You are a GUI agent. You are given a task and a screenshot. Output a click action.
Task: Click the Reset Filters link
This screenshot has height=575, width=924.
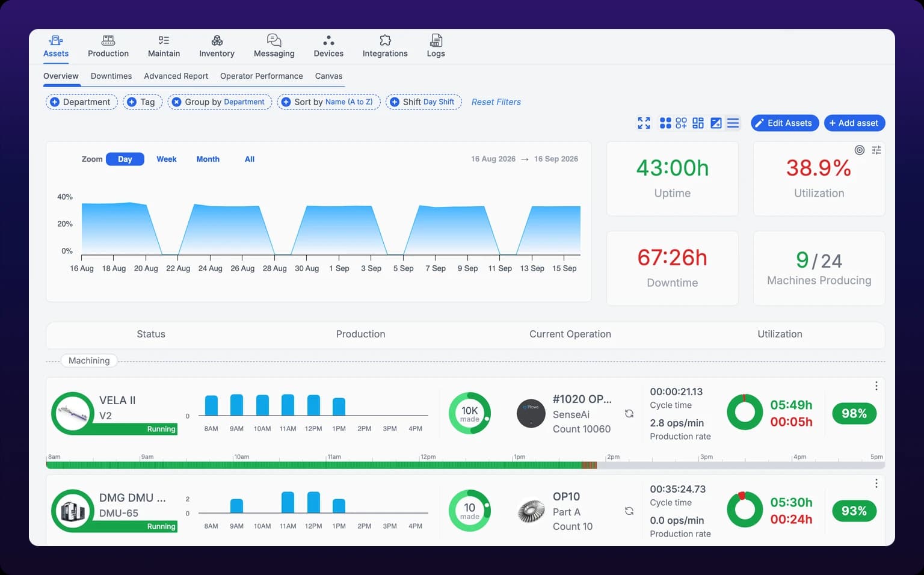click(496, 102)
